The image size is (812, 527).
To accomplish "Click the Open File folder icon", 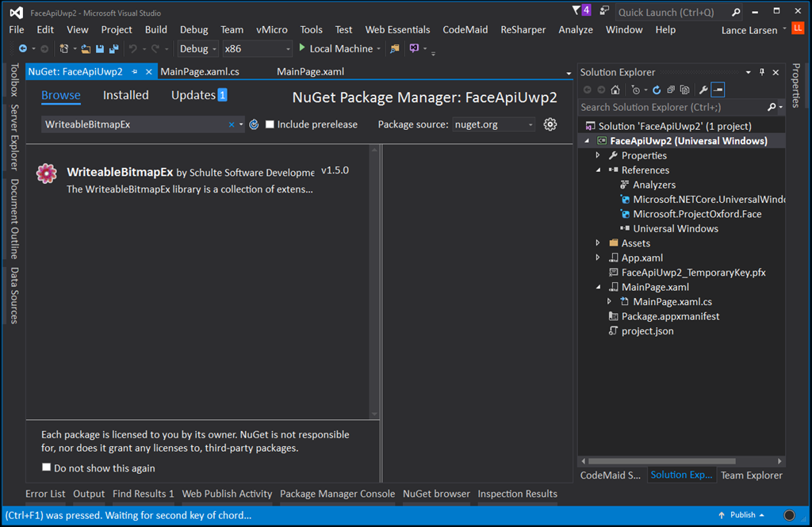I will [x=86, y=48].
